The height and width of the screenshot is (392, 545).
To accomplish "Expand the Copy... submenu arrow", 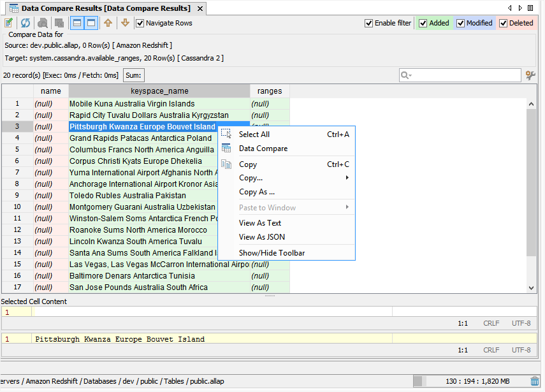I will tap(347, 178).
